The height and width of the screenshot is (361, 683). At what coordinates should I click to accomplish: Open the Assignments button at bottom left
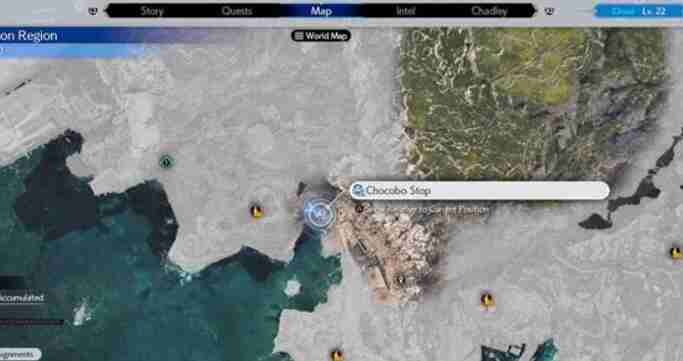[20, 354]
